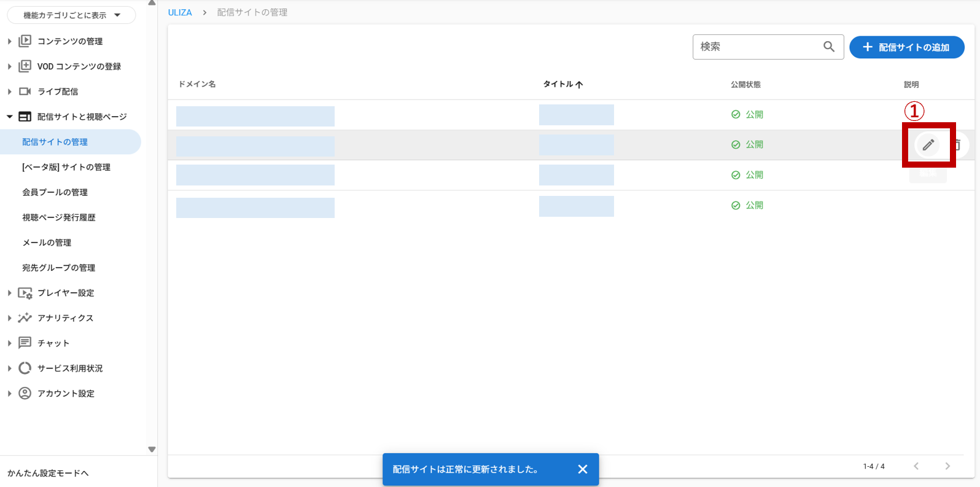Click the pencil edit icon in highlighted row
Screen dimensions: 980x487
(928, 145)
